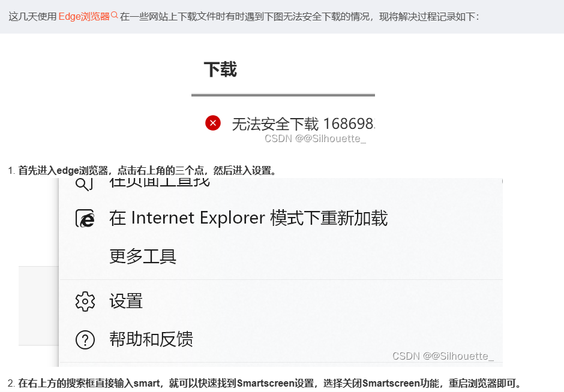Open 帮助和反馈 menu item
The height and width of the screenshot is (392, 564).
click(x=151, y=339)
